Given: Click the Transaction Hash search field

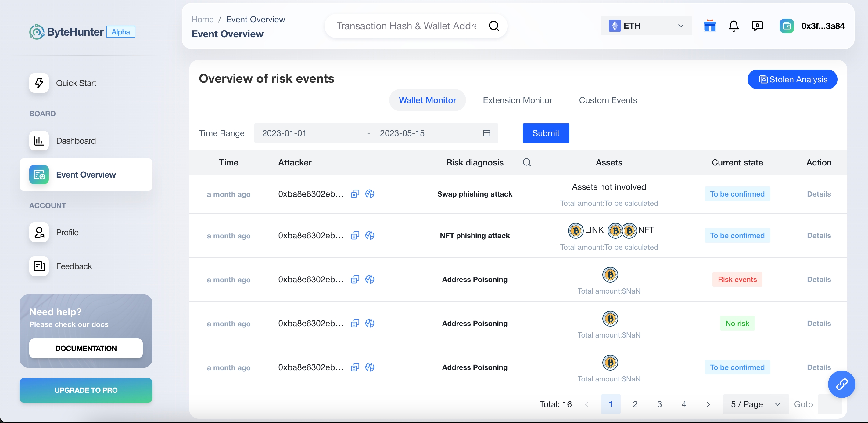Looking at the screenshot, I should click(x=406, y=26).
